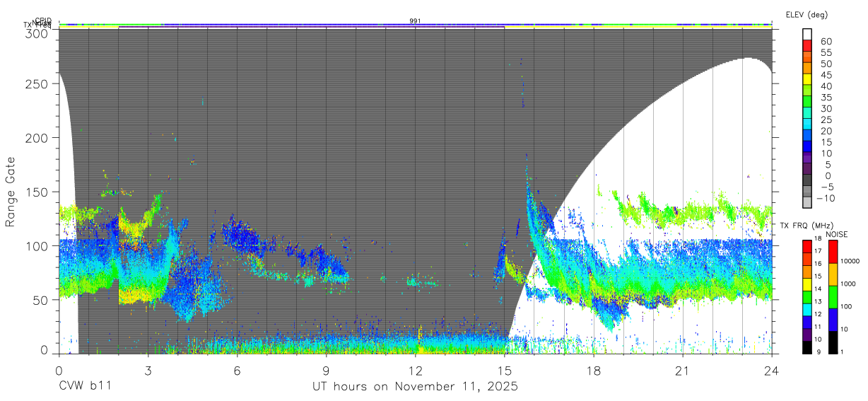868x401 pixels.
Task: Click the CVW b11 label
Action: pyautogui.click(x=84, y=386)
